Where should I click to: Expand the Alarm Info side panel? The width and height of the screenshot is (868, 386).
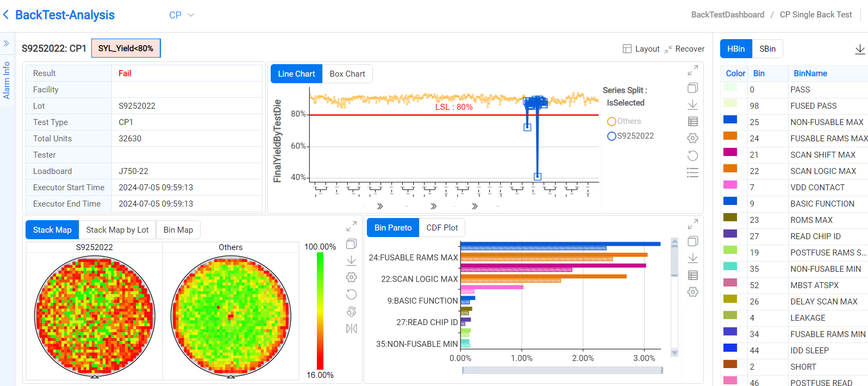[x=7, y=43]
